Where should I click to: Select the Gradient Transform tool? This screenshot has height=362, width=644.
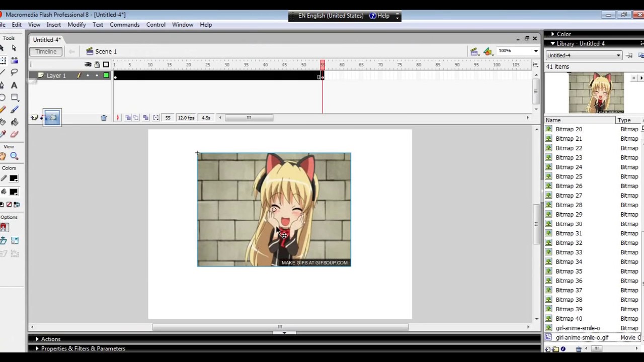tap(14, 60)
